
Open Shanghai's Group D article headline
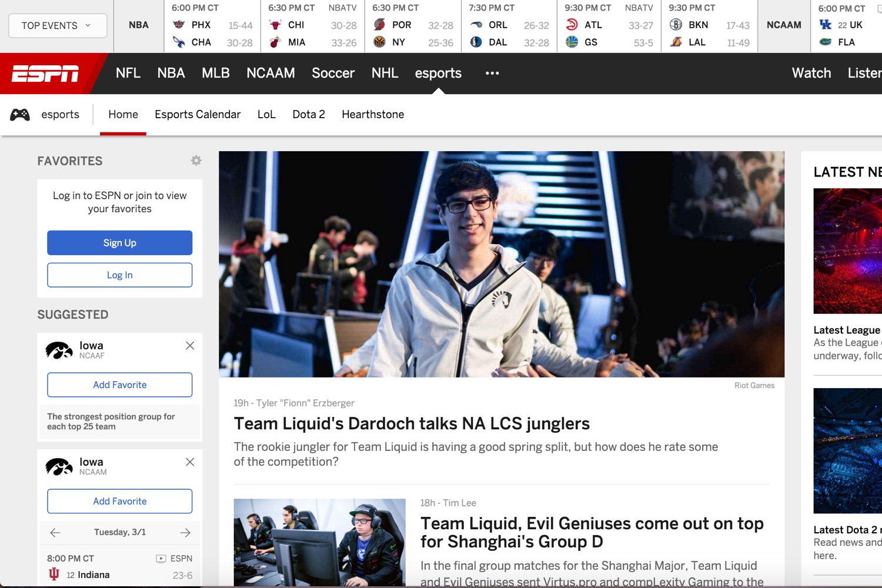592,532
